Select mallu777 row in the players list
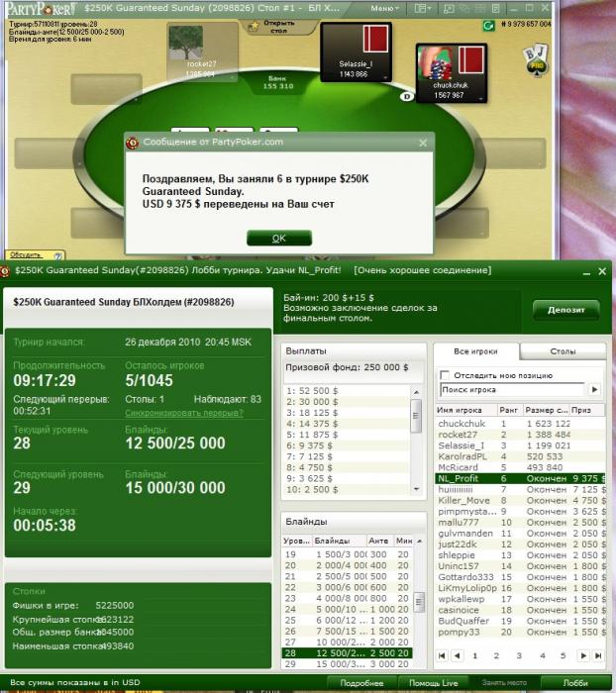Screen dimensions: 616x693 point(520,523)
